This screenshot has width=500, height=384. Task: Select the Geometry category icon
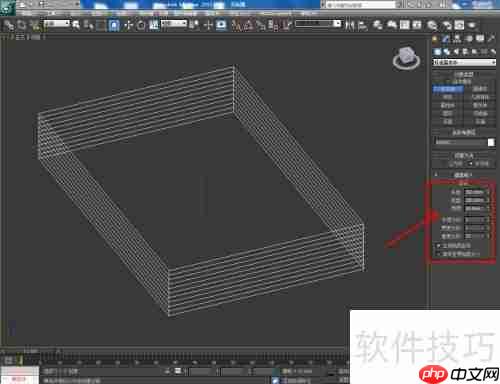coord(437,52)
